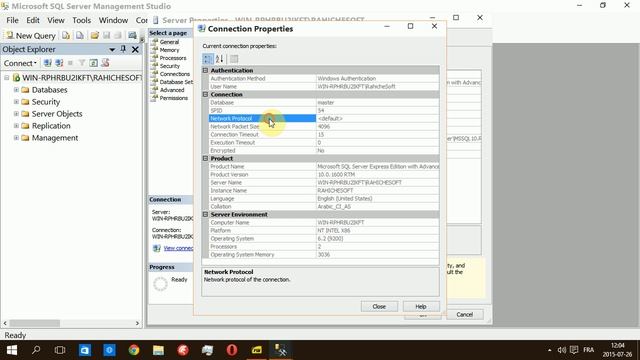640x360 pixels.
Task: Click the View connection properties link
Action: coord(178,248)
